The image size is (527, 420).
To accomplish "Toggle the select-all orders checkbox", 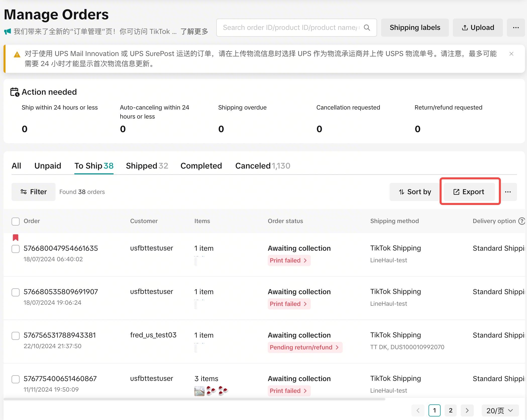I will [x=16, y=221].
